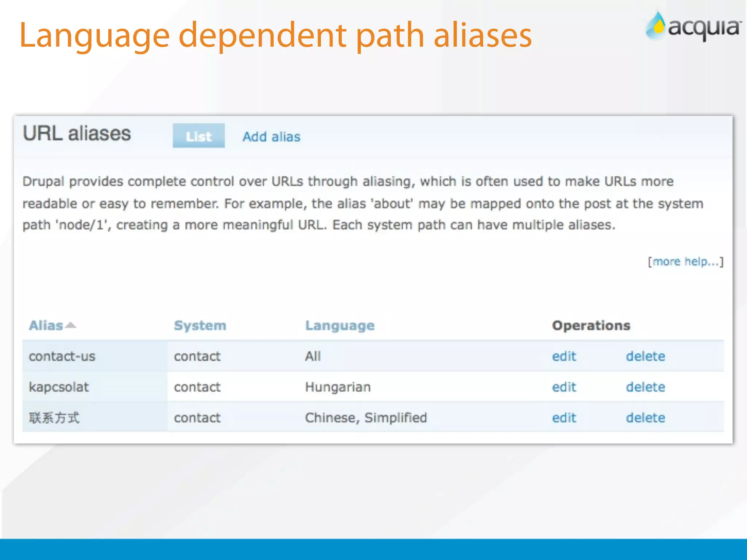Switch to the List tab
The image size is (747, 560).
click(198, 136)
